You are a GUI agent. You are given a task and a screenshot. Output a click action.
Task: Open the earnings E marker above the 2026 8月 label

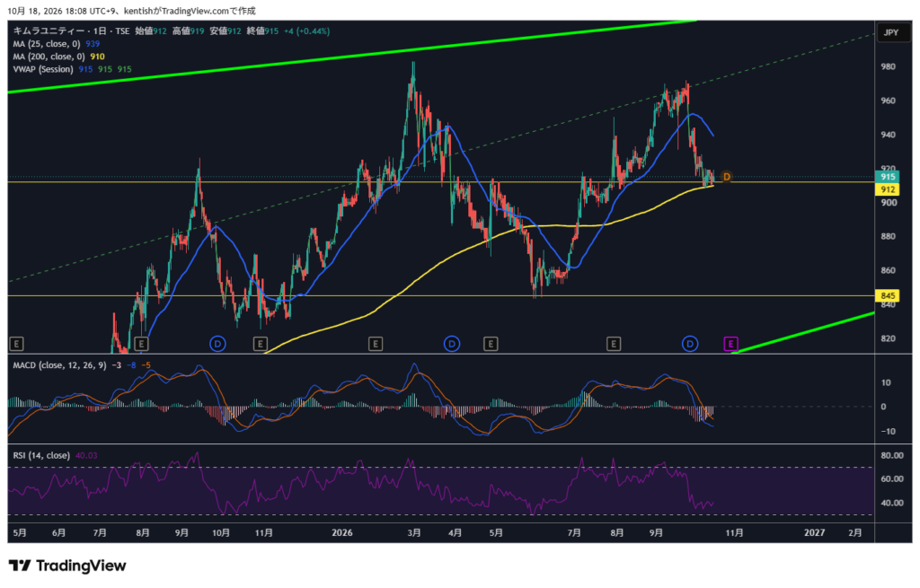point(613,344)
